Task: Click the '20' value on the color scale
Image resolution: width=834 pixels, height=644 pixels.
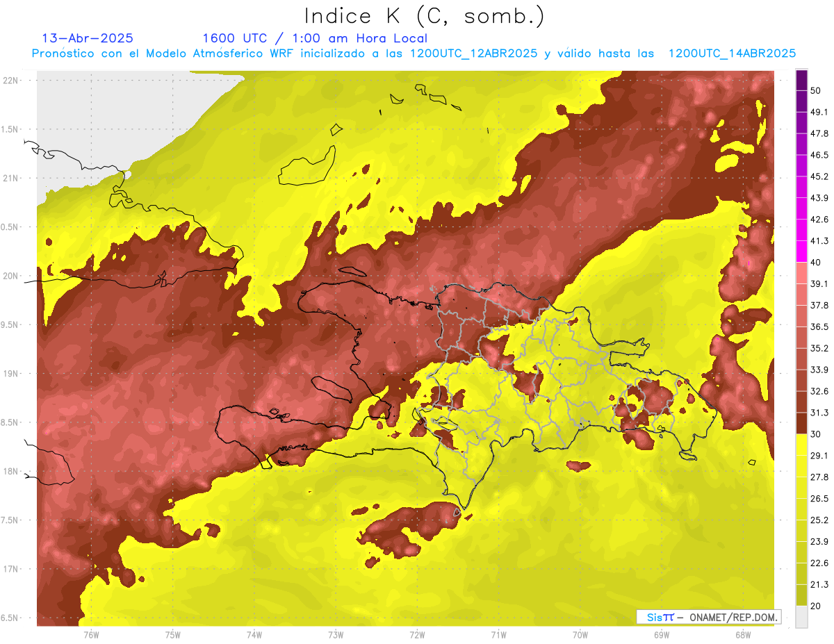Action: click(x=815, y=606)
